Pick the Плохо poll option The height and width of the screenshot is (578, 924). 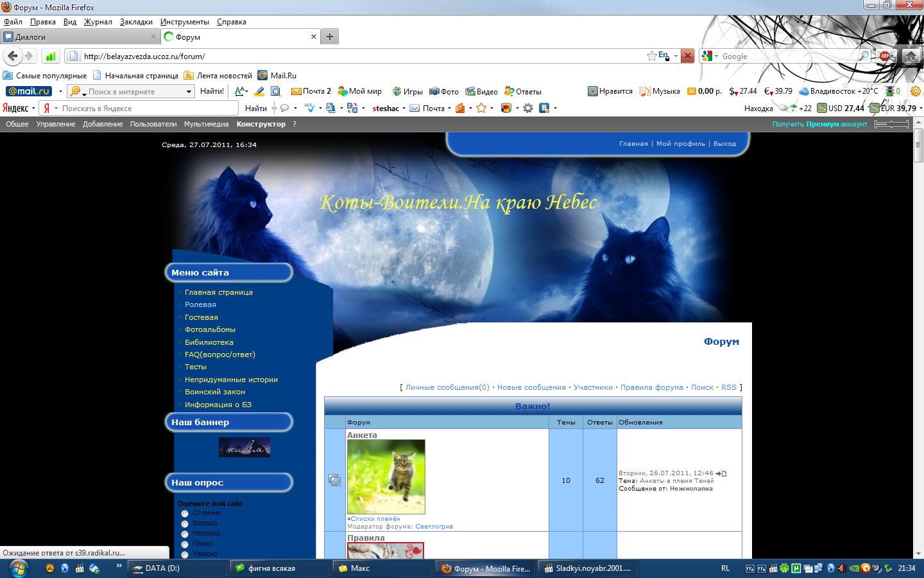(x=185, y=544)
